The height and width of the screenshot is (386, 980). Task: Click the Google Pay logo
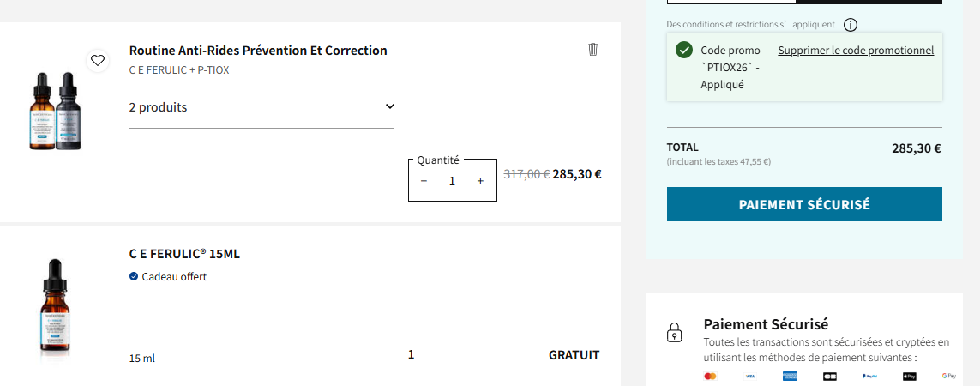point(948,376)
